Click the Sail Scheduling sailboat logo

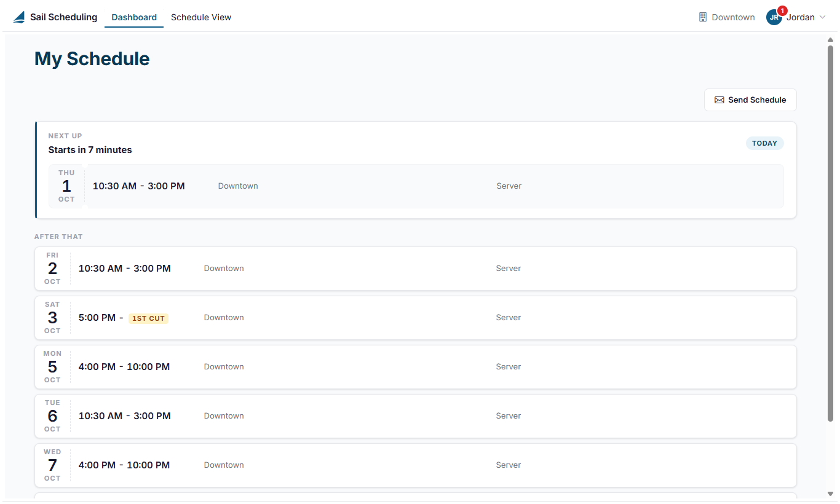point(19,17)
